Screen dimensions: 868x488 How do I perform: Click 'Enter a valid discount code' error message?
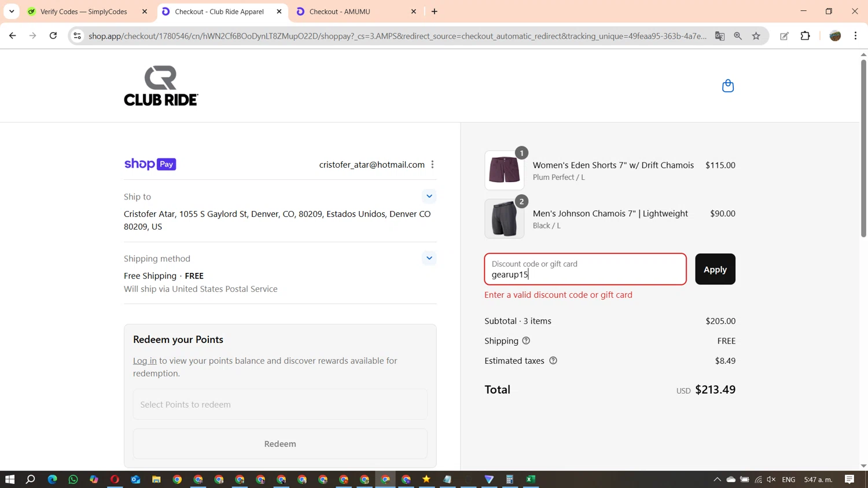(x=558, y=295)
